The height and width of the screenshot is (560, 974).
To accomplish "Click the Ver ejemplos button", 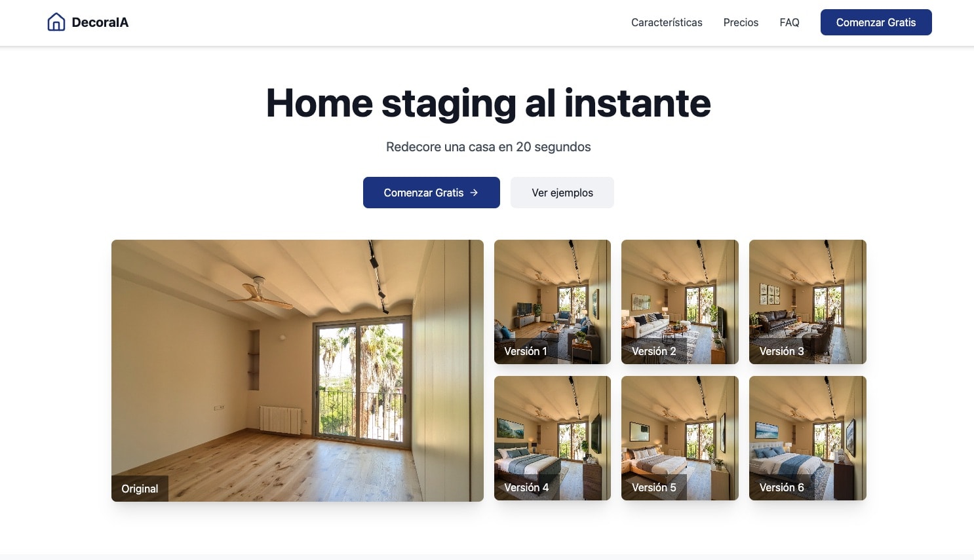I will (562, 193).
